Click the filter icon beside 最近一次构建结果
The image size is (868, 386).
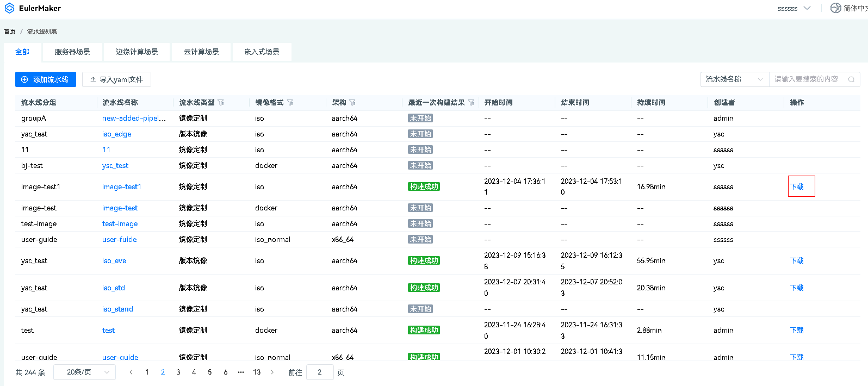(x=471, y=103)
